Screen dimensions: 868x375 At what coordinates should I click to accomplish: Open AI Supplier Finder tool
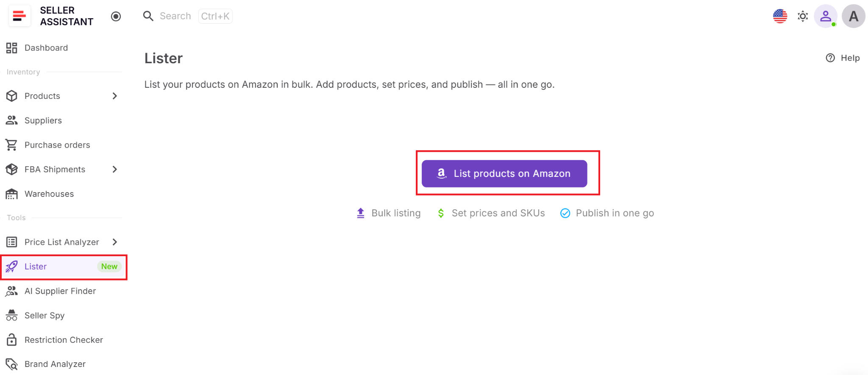(x=60, y=291)
